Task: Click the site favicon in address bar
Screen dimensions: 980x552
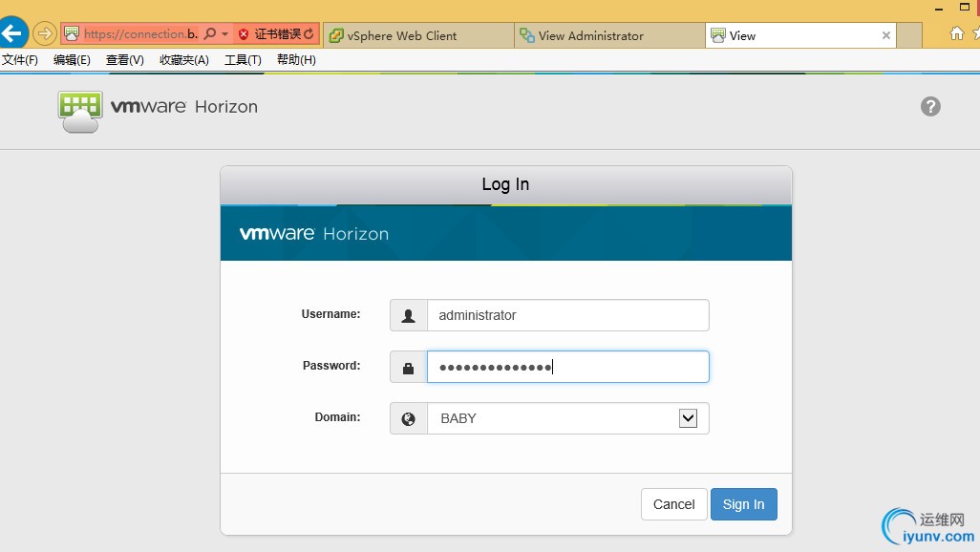Action: click(x=72, y=33)
